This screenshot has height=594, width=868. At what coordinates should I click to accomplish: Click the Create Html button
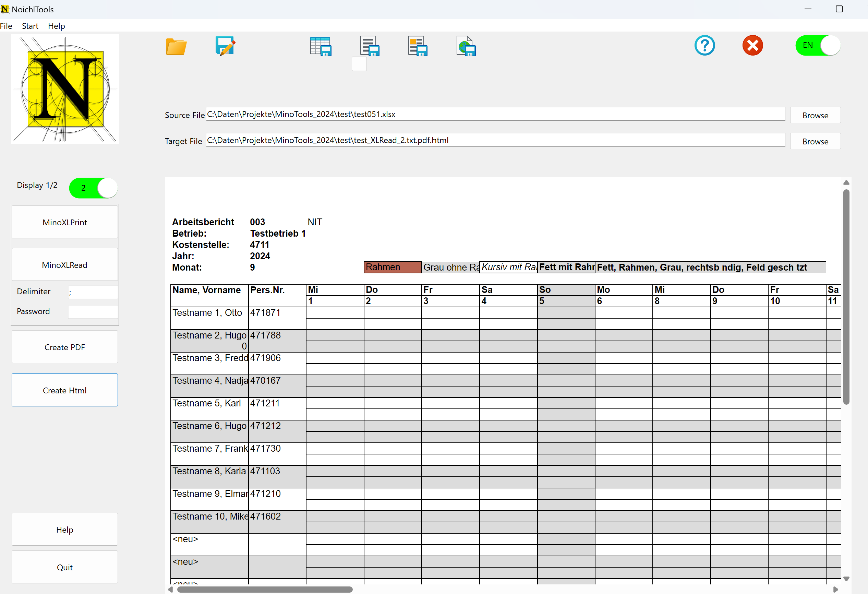[x=64, y=390]
